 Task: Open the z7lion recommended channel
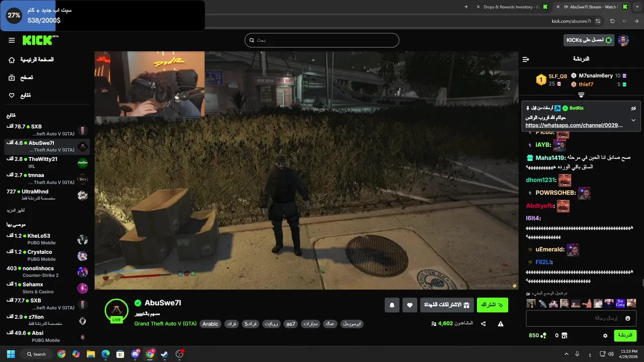[48, 320]
